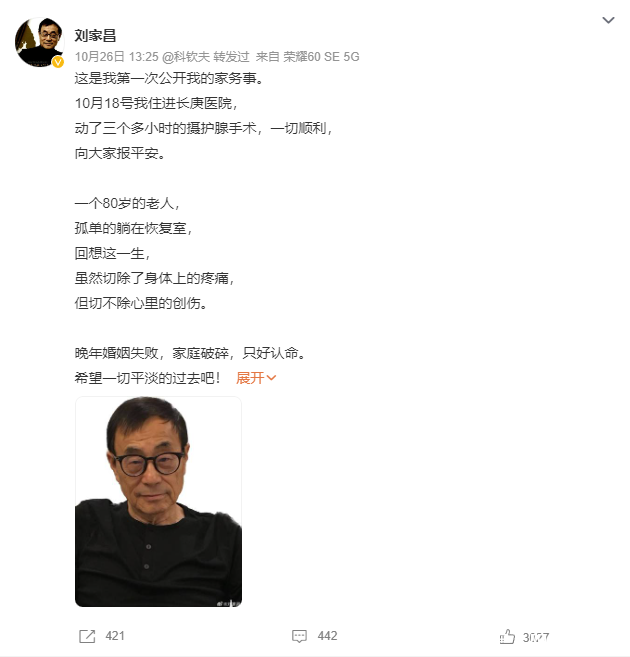Click the small arrow beside 展开
The width and height of the screenshot is (630, 657).
271,378
